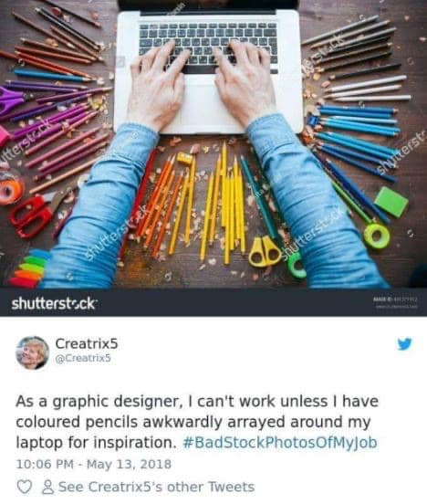427x504 pixels.
Task: Click the 10:06 PM May 13, 2018 timestamp
Action: (x=93, y=464)
